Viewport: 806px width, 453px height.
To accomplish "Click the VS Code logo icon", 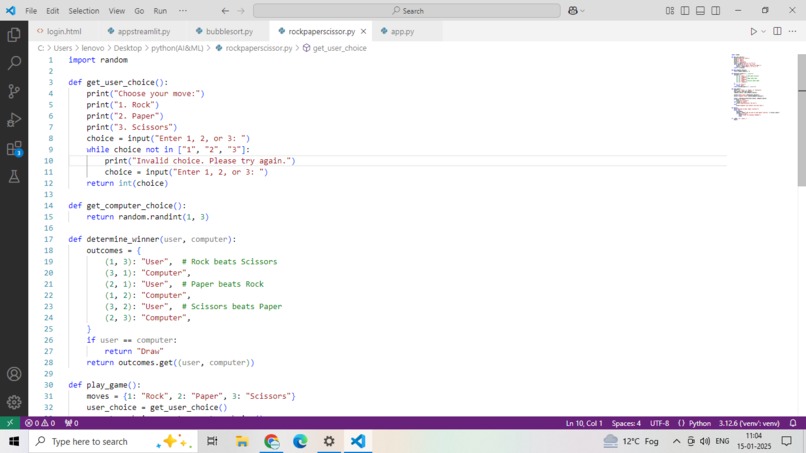I will tap(10, 10).
